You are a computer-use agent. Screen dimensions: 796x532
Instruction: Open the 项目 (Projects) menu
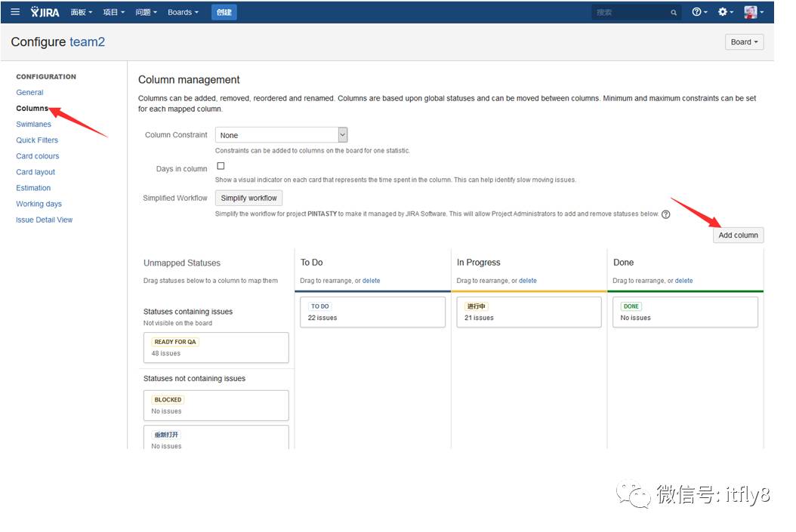pyautogui.click(x=114, y=12)
